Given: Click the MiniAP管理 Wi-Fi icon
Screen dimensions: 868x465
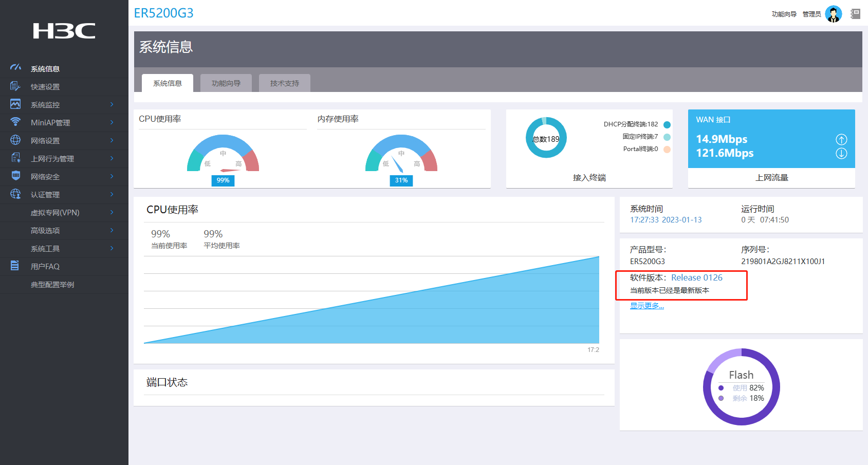Looking at the screenshot, I should (15, 122).
